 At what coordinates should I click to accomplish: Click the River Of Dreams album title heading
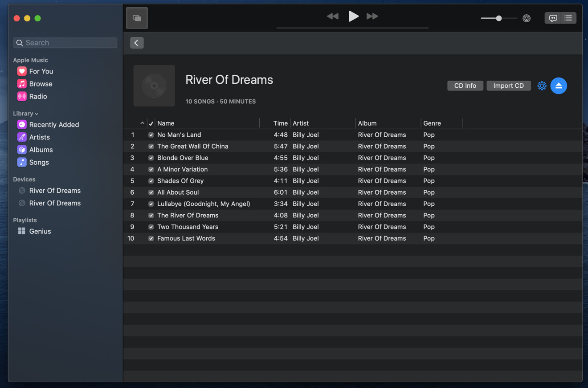(x=229, y=80)
